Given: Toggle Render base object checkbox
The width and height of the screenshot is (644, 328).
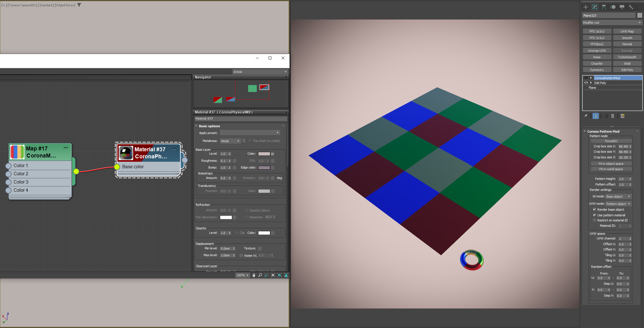Looking at the screenshot, I should click(595, 210).
